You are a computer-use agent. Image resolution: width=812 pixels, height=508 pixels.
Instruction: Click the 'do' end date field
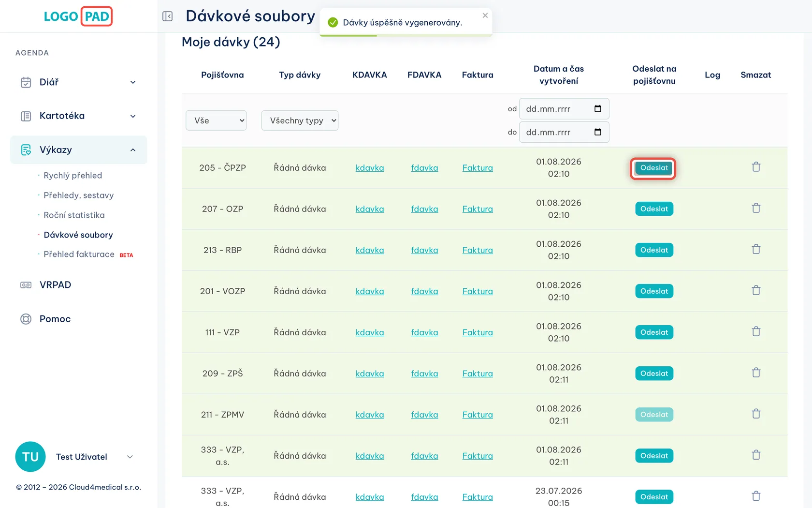[564, 132]
